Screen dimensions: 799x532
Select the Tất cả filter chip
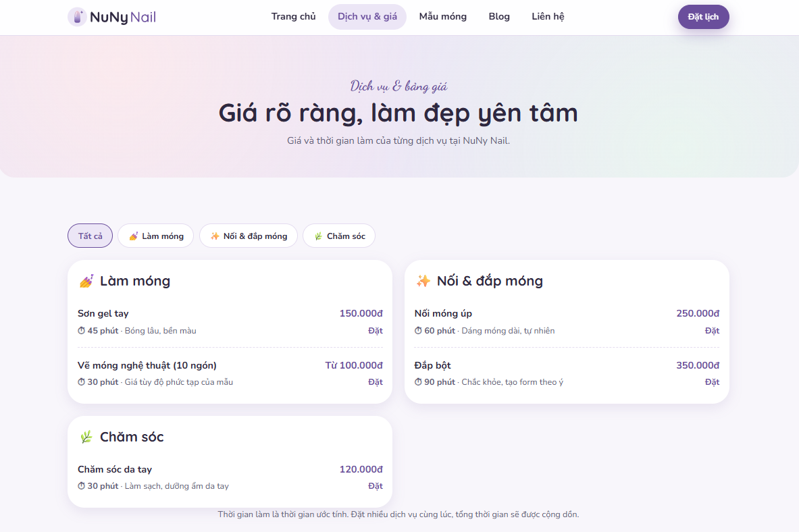[91, 236]
